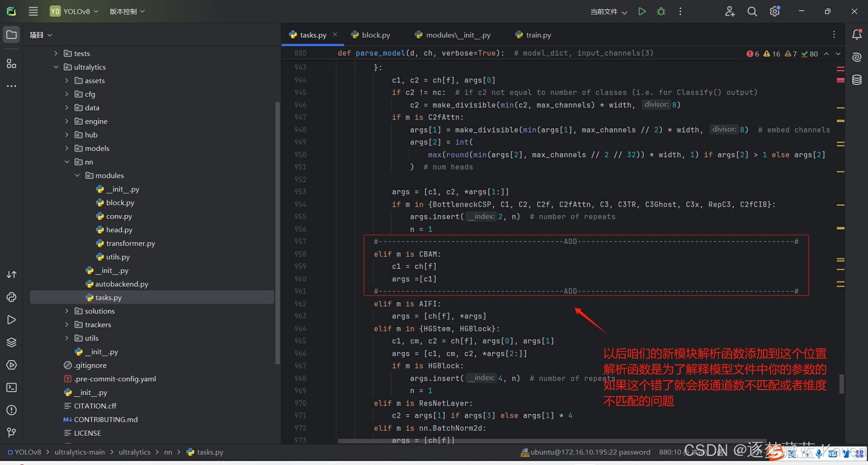Click the nn breadcrumb in status bar

click(168, 452)
